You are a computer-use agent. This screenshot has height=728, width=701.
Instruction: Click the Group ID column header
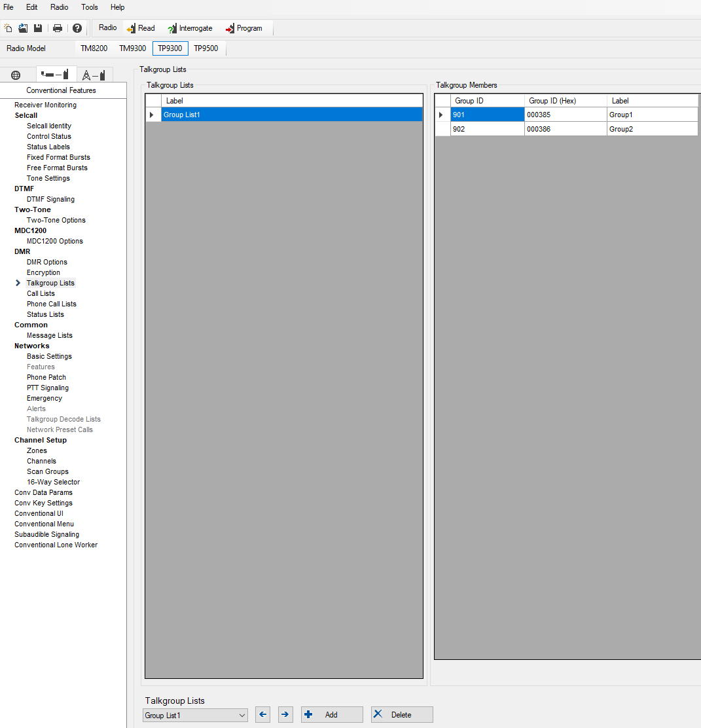coord(488,101)
